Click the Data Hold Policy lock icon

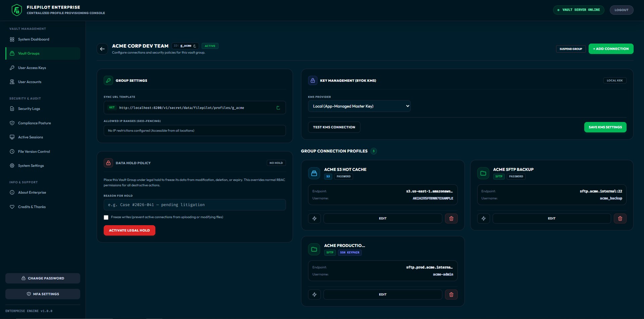pos(108,163)
